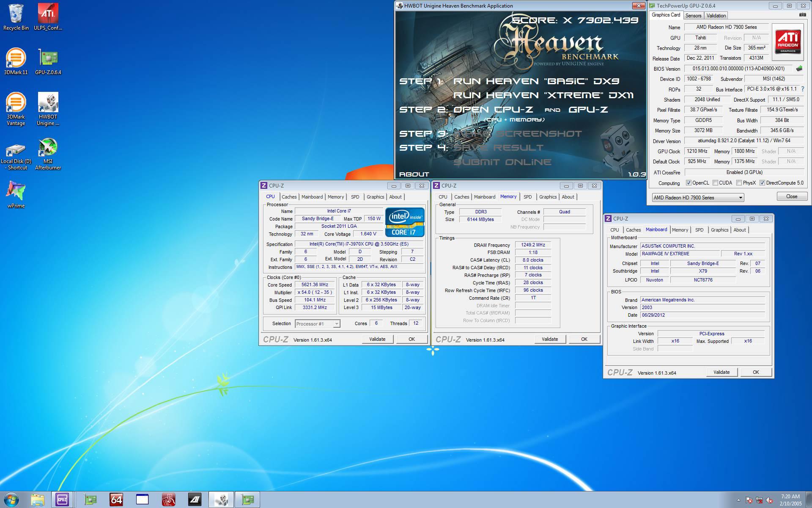Toggle the DirectCompute 5.0 checkbox
The width and height of the screenshot is (812, 508).
click(x=762, y=183)
